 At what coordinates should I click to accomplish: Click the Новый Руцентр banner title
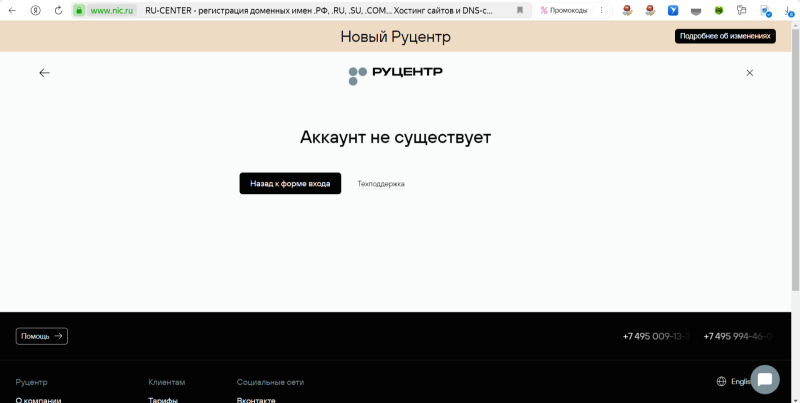click(x=395, y=37)
